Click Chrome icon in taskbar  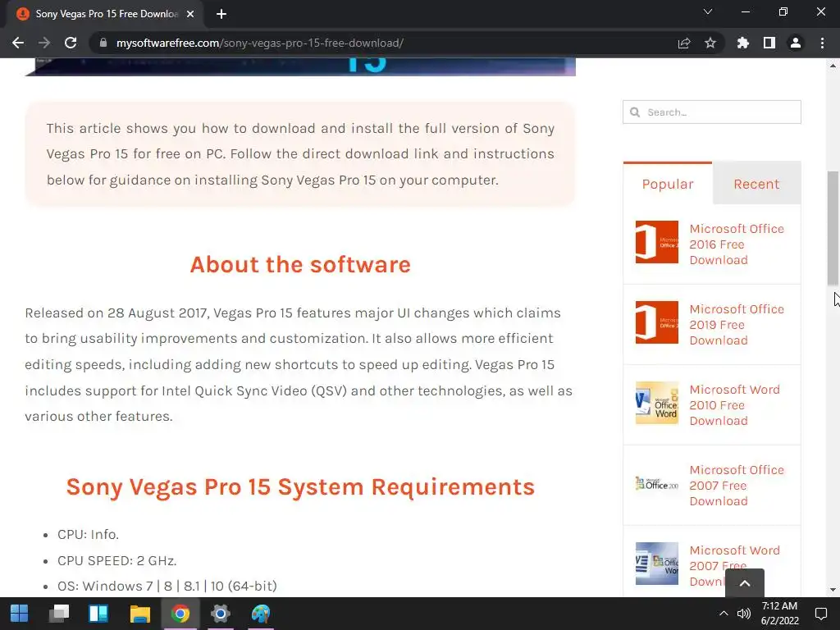180,614
